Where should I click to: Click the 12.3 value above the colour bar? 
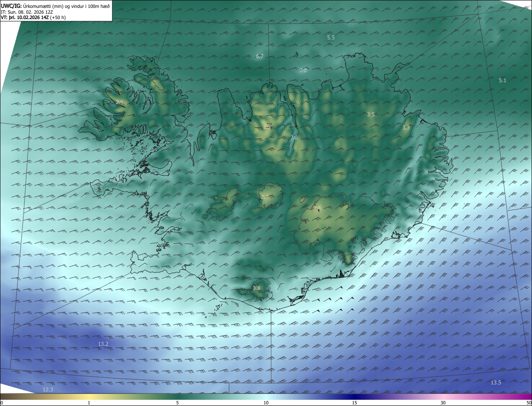click(48, 389)
